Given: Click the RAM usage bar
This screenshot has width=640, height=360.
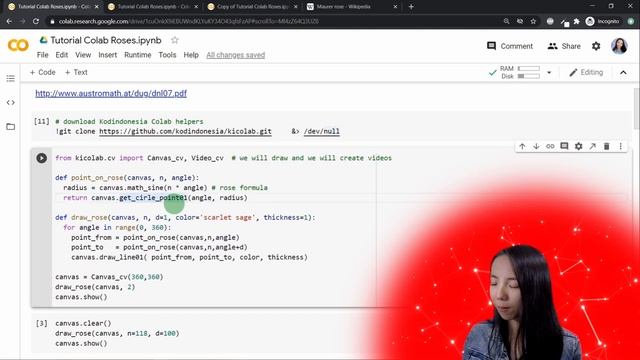Looking at the screenshot, I should (529, 68).
